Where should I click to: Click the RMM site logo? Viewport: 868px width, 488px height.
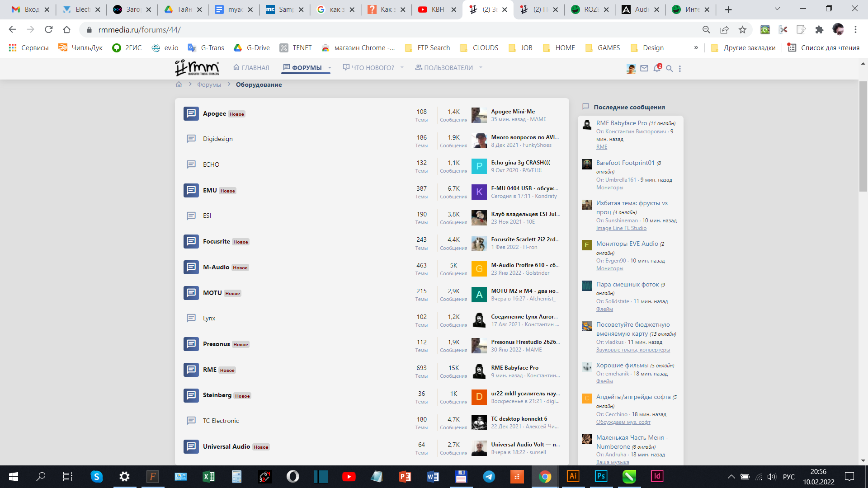[x=197, y=68]
